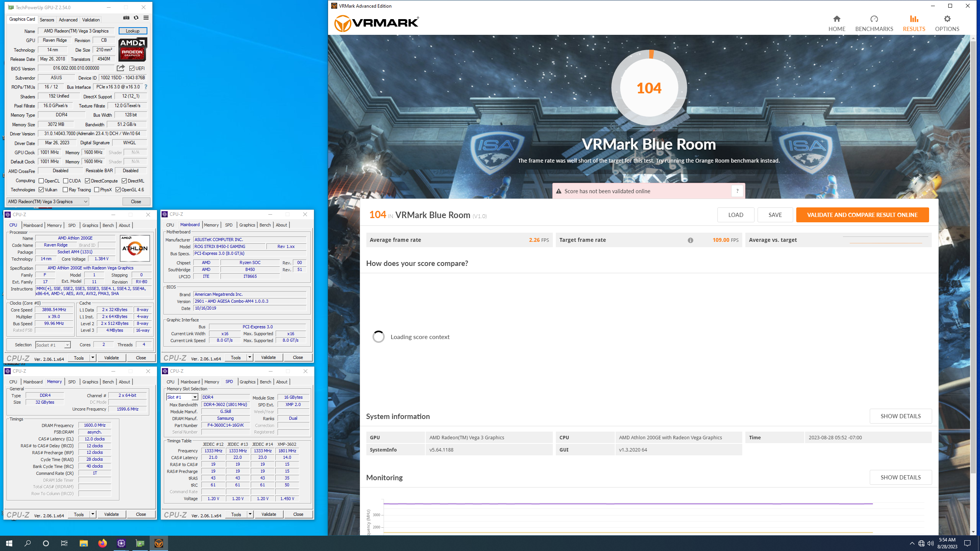Open Socket #1 selection dropdown
The image size is (980, 551).
pyautogui.click(x=53, y=345)
